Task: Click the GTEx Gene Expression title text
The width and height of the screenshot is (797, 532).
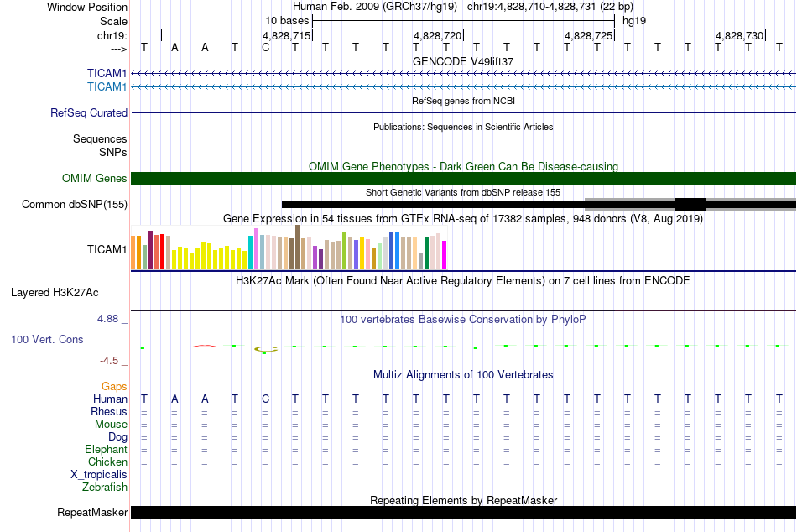Action: pos(463,219)
